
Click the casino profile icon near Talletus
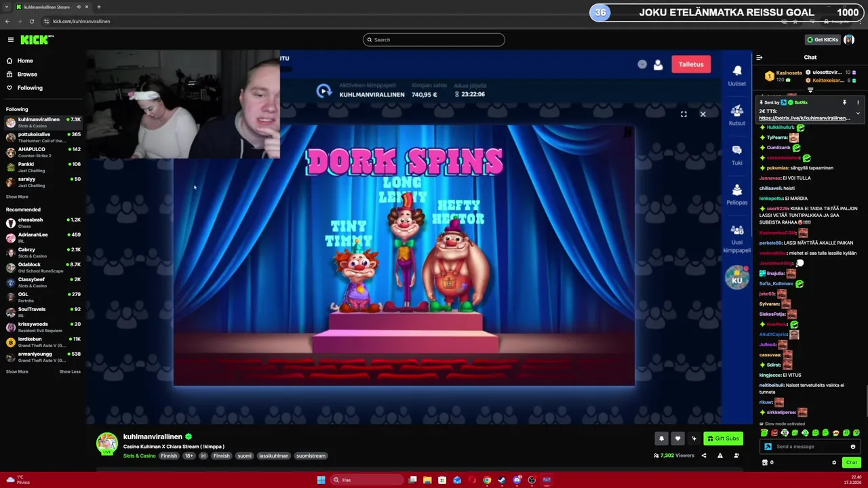(658, 64)
